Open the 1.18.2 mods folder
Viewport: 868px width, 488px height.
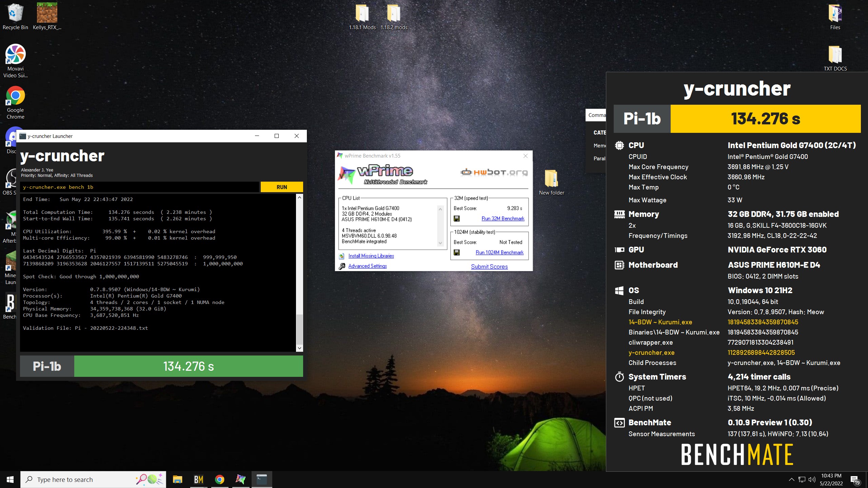coord(394,17)
